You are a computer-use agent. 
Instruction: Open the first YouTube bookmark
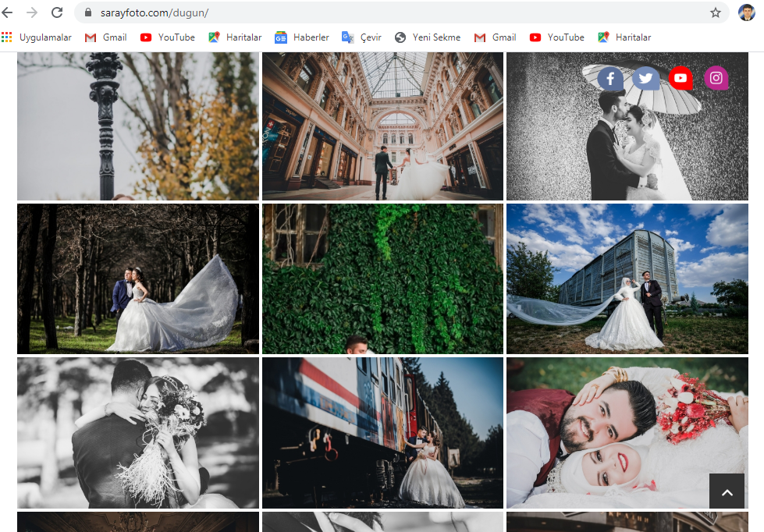point(168,37)
